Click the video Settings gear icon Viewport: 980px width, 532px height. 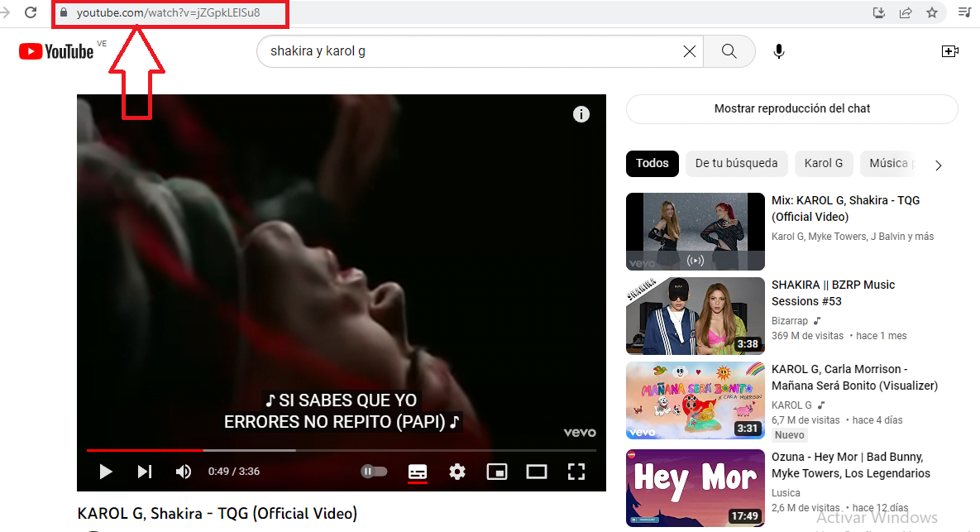[457, 472]
